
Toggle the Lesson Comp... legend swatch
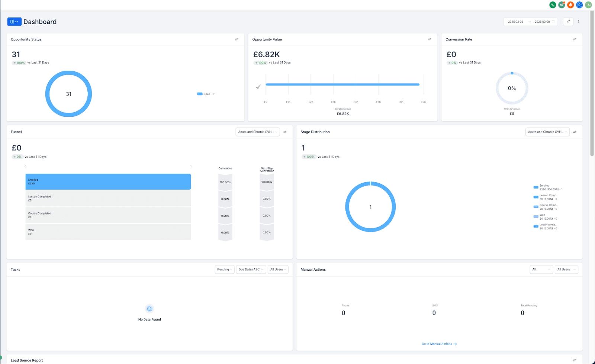[x=536, y=197]
